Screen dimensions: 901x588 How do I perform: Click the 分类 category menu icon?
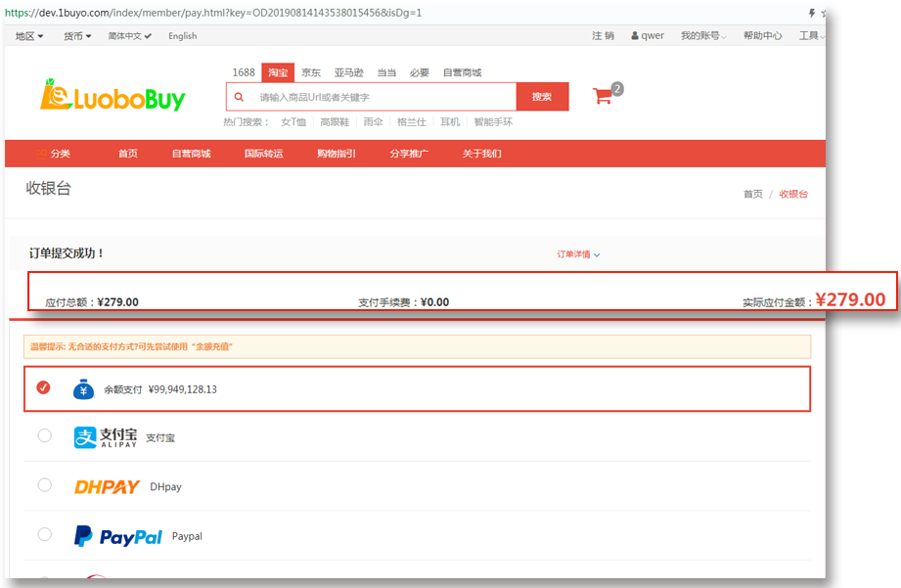(41, 154)
